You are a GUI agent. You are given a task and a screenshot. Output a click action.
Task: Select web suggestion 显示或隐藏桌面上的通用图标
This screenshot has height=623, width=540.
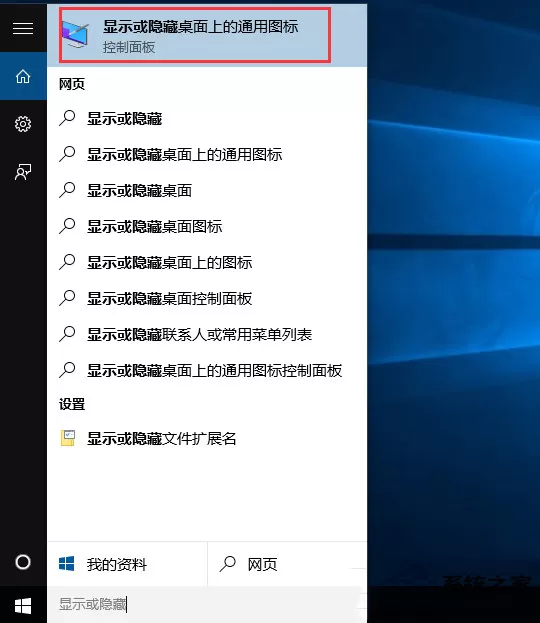point(207,155)
